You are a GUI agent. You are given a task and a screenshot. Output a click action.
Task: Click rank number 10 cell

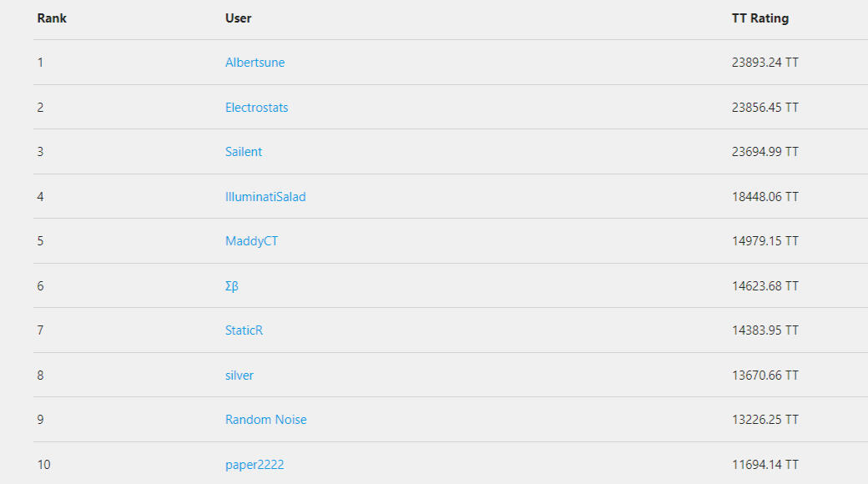pyautogui.click(x=44, y=465)
